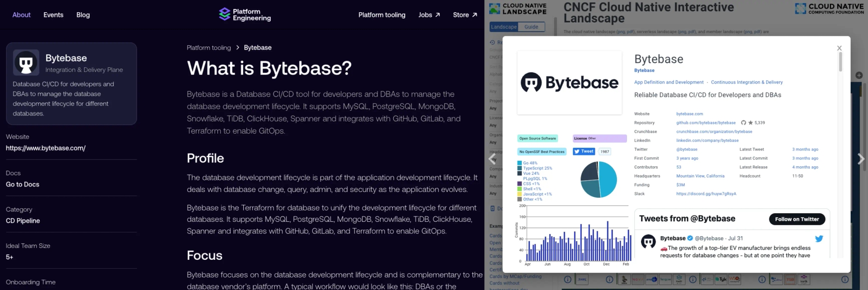Switch to the Guide tab
Image resolution: width=868 pixels, height=290 pixels.
coord(531,27)
